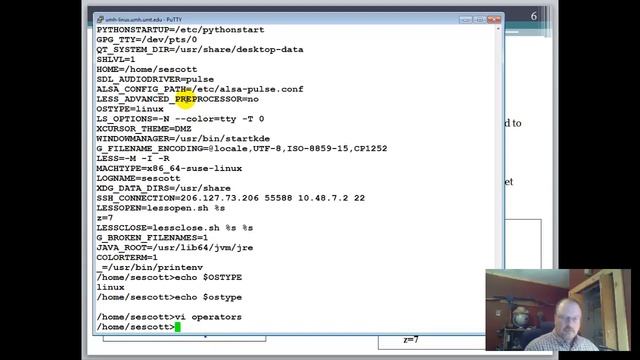This screenshot has width=640, height=360.
Task: Click the SSH_CONNECTION line
Action: 231,198
